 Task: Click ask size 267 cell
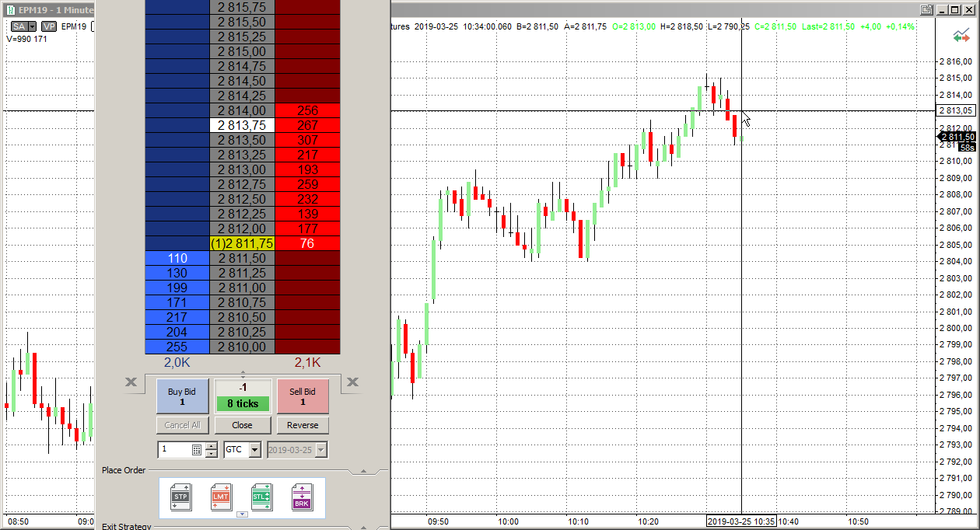coord(308,125)
